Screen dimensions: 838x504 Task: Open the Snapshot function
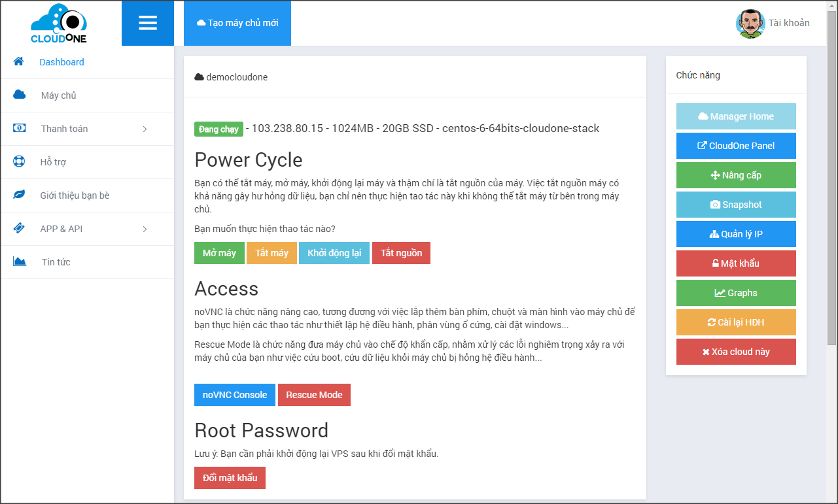pyautogui.click(x=736, y=205)
